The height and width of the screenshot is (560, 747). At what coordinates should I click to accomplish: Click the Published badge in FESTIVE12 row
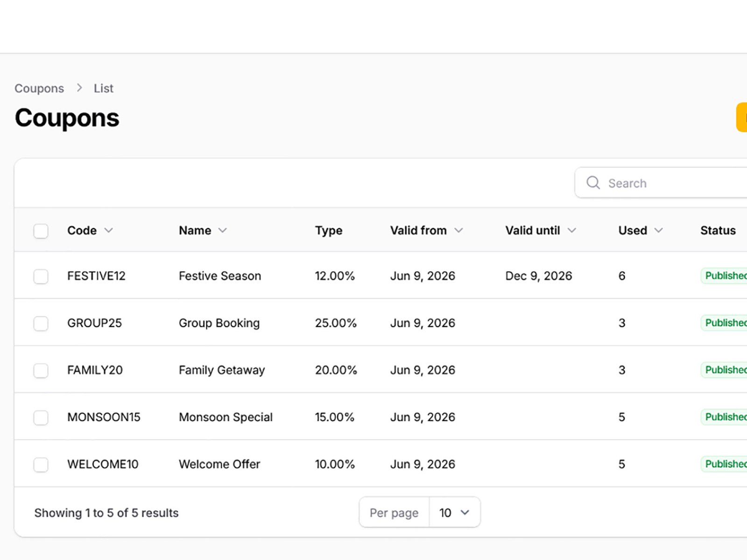pos(724,276)
